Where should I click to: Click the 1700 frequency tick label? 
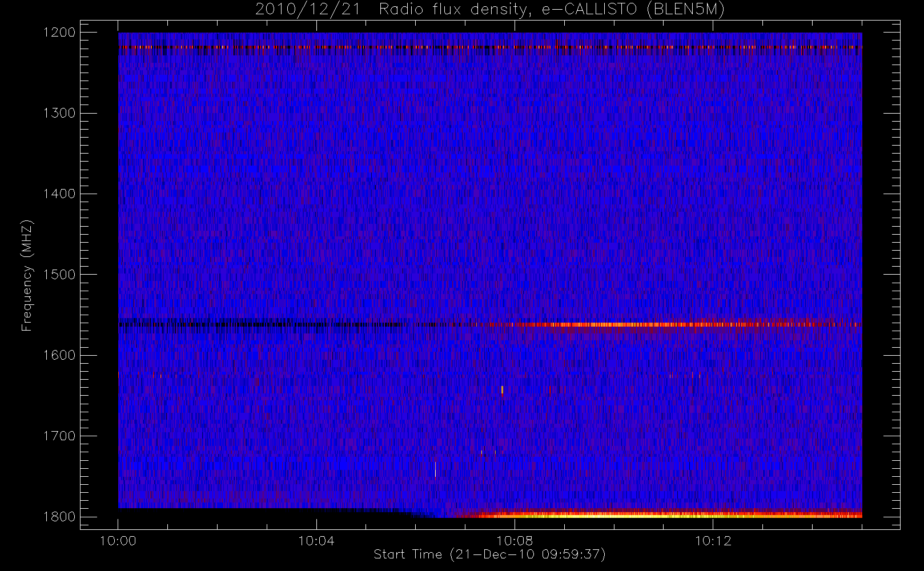tap(59, 436)
